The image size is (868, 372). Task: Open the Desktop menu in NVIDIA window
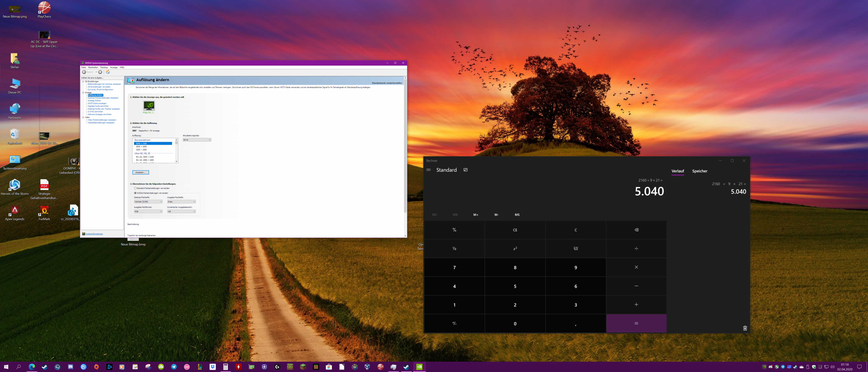pos(104,67)
